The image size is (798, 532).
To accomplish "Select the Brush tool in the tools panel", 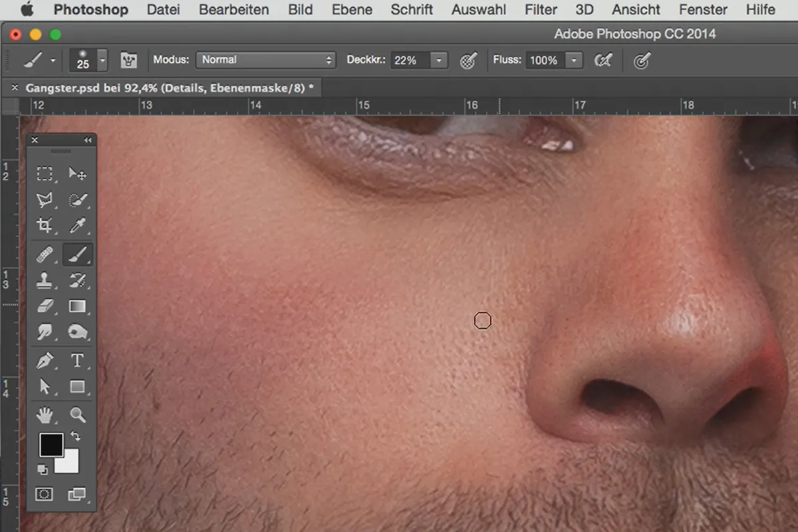I will point(78,254).
